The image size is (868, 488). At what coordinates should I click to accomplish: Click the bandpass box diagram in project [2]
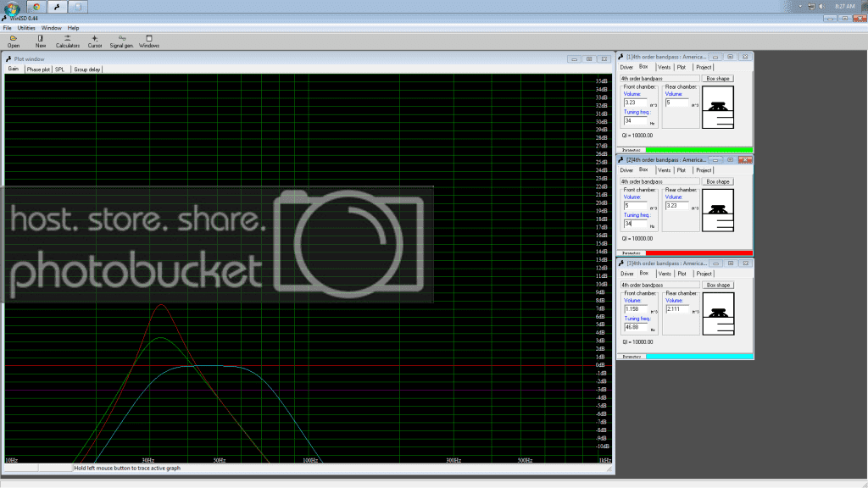[718, 210]
